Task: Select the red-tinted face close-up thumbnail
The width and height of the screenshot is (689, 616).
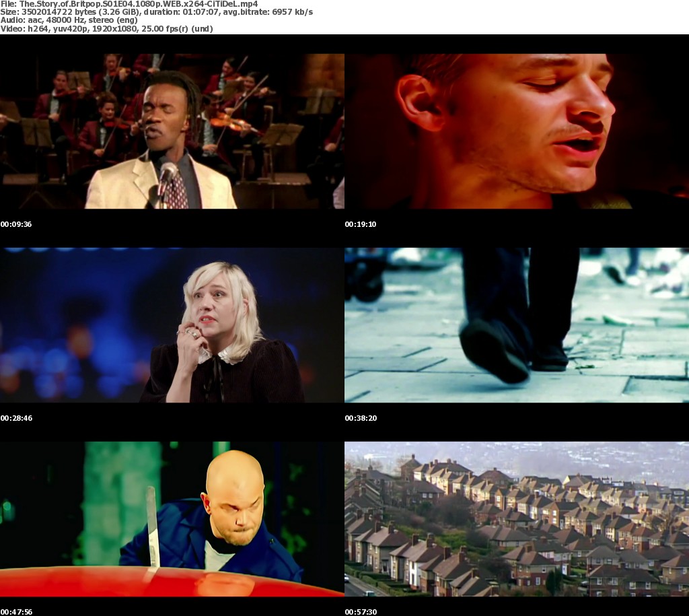Action: pyautogui.click(x=516, y=131)
